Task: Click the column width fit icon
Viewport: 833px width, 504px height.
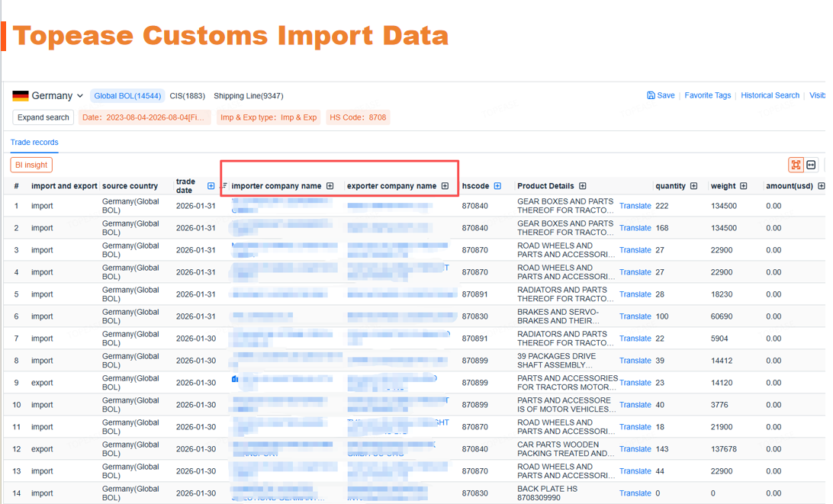Action: pos(811,165)
